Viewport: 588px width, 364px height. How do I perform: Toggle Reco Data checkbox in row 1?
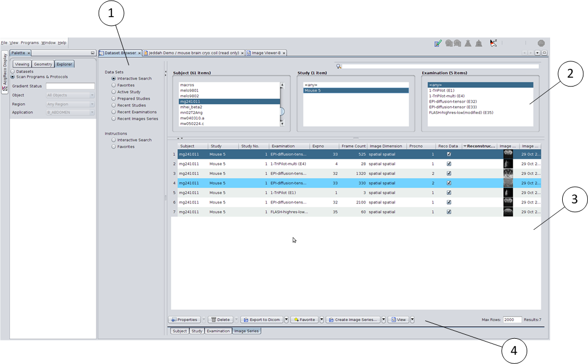[x=449, y=154]
